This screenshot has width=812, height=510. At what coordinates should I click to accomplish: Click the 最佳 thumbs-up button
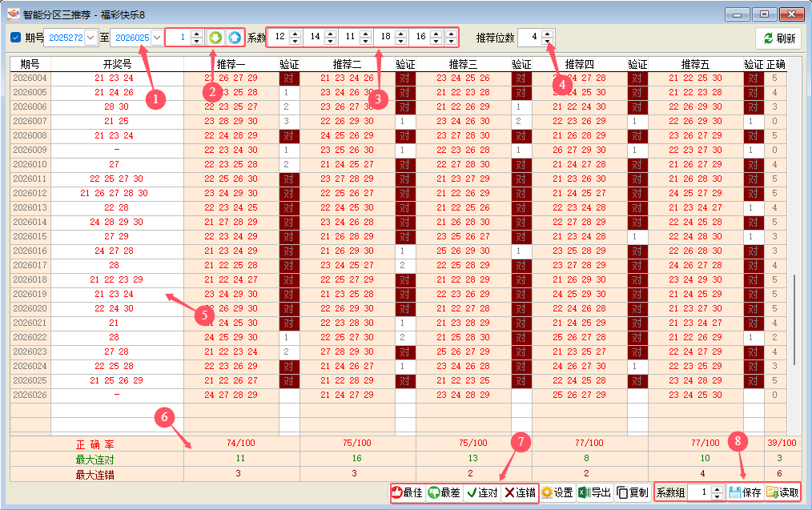pos(407,493)
